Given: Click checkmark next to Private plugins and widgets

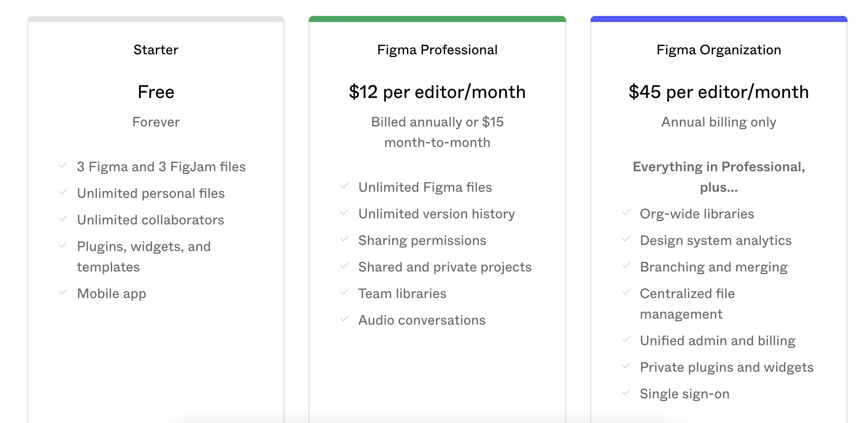Looking at the screenshot, I should [x=626, y=366].
